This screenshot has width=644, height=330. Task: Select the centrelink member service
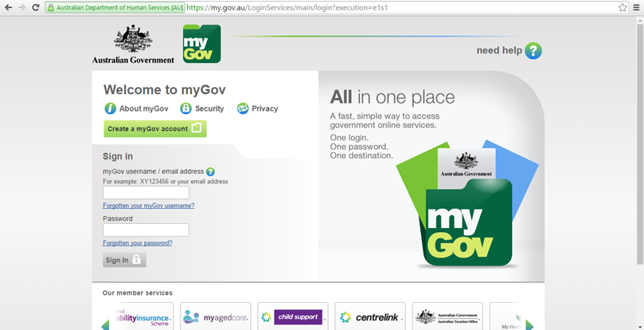point(370,316)
